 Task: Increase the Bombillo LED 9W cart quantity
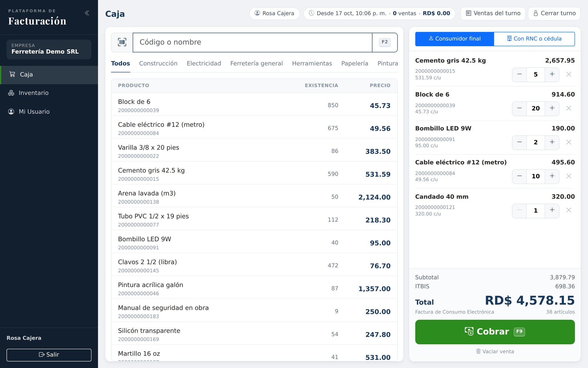[552, 142]
